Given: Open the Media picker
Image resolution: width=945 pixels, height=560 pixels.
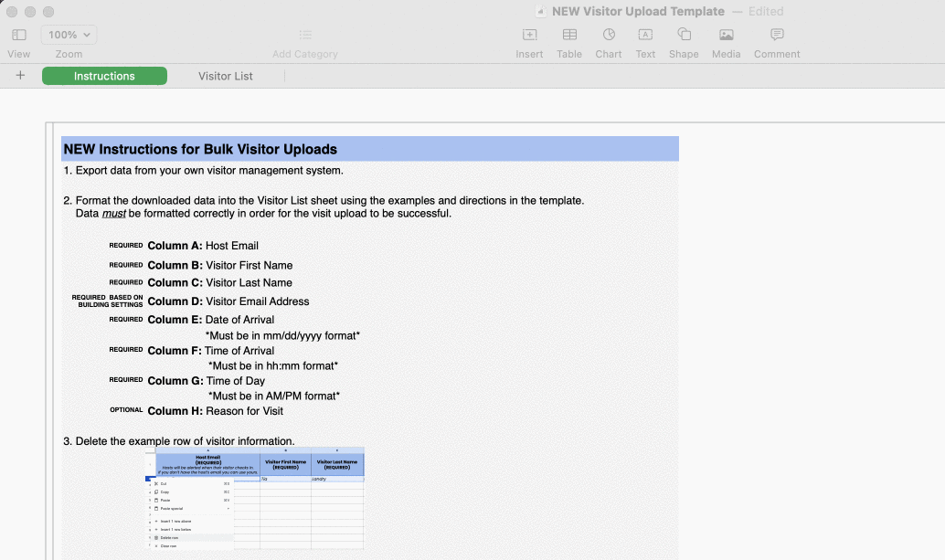Looking at the screenshot, I should click(x=727, y=35).
